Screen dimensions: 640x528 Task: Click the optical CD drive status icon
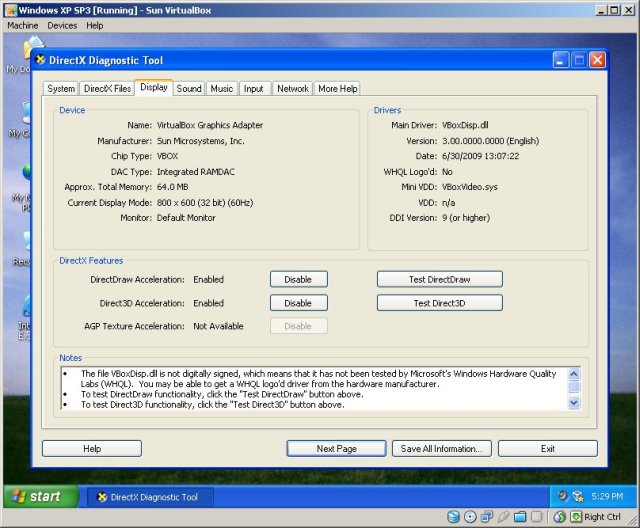[470, 517]
